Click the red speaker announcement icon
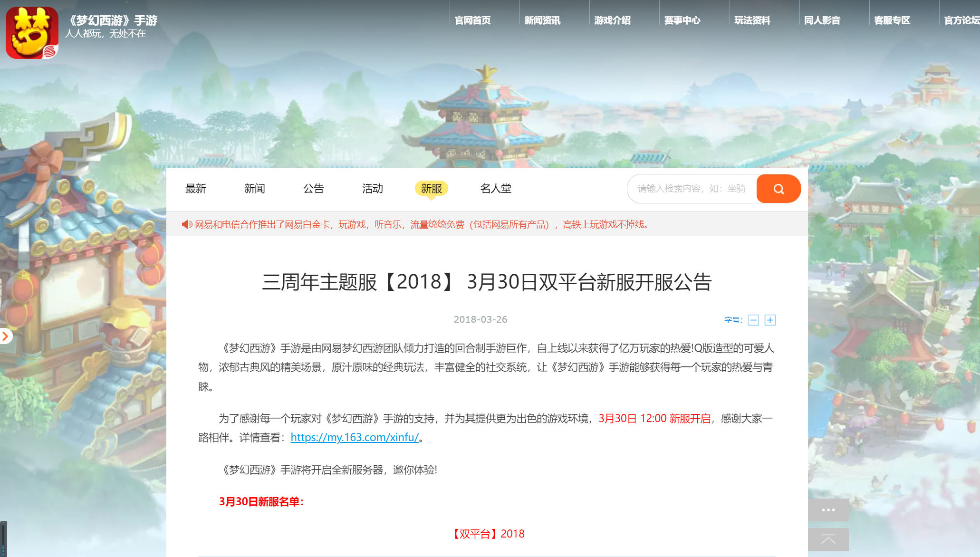Screen dimensions: 980x557 tap(187, 224)
